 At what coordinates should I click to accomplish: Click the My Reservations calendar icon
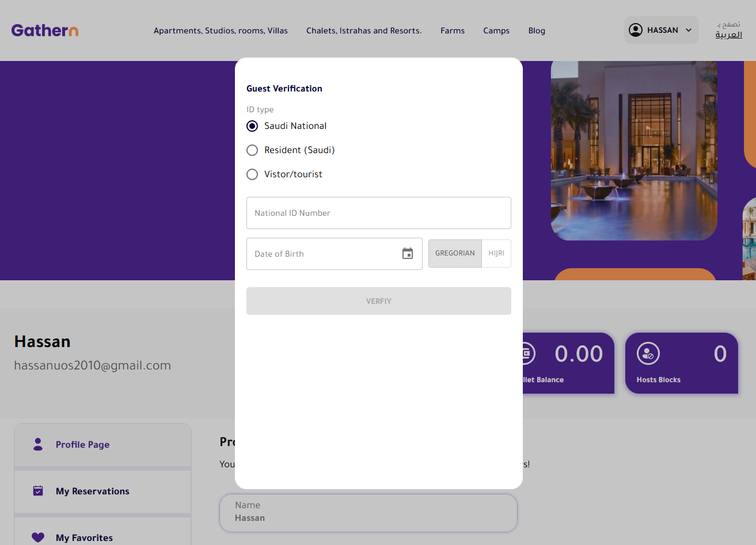tap(38, 491)
